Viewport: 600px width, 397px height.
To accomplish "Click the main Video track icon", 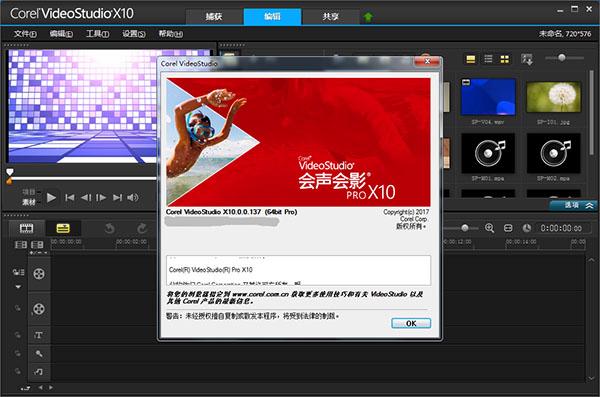I will click(x=39, y=274).
